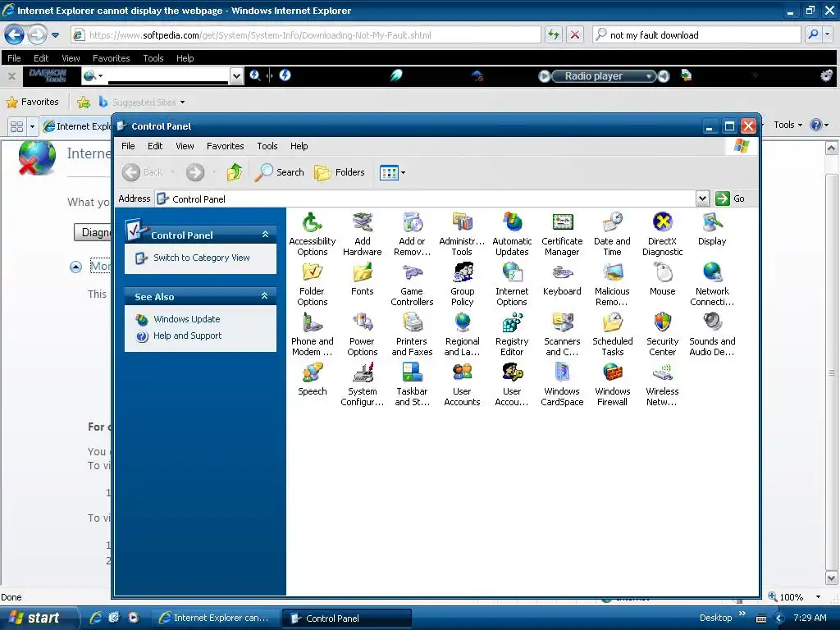The image size is (840, 630).
Task: Collapse the Control Panel side pane section
Action: tap(265, 235)
